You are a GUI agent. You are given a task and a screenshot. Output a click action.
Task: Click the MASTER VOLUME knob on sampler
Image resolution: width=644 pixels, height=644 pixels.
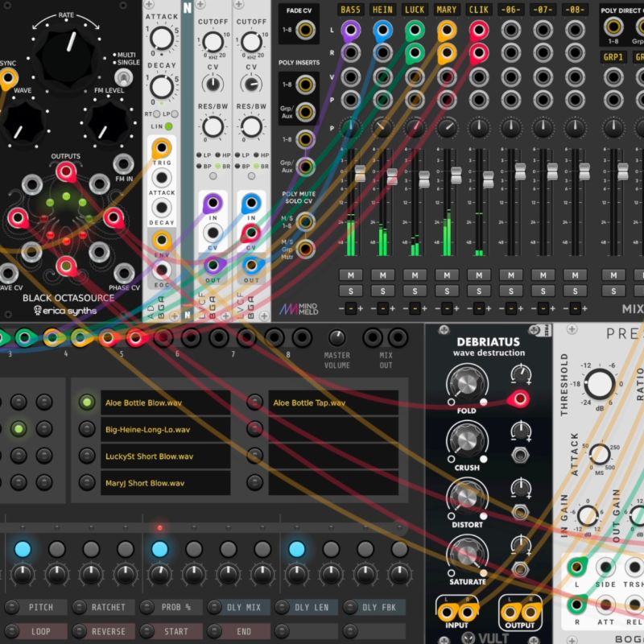(336, 337)
